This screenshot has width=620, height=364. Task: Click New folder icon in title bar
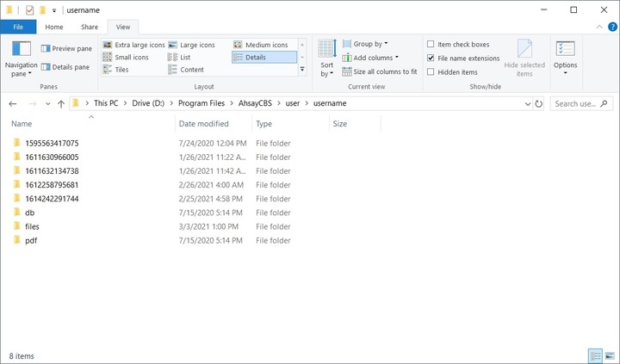point(43,10)
